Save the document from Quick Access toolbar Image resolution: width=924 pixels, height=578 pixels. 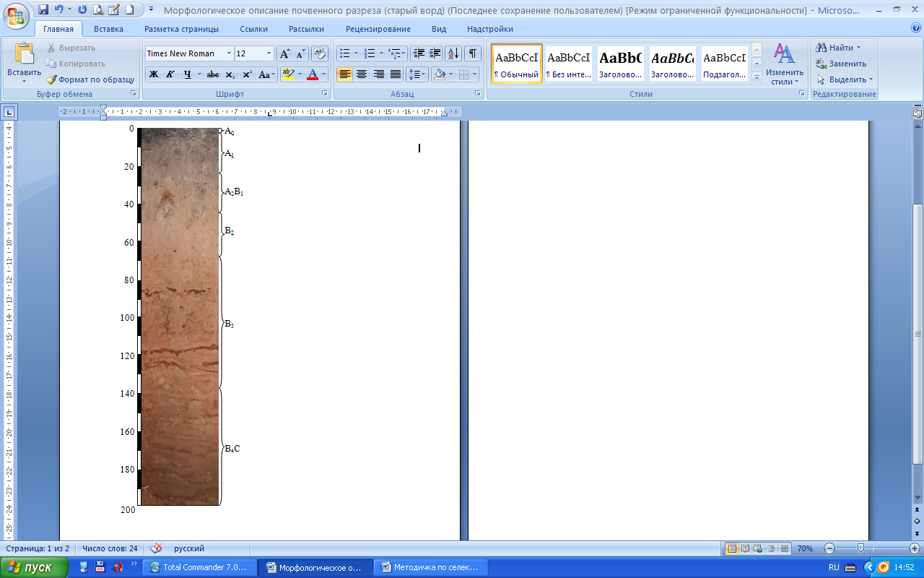43,10
